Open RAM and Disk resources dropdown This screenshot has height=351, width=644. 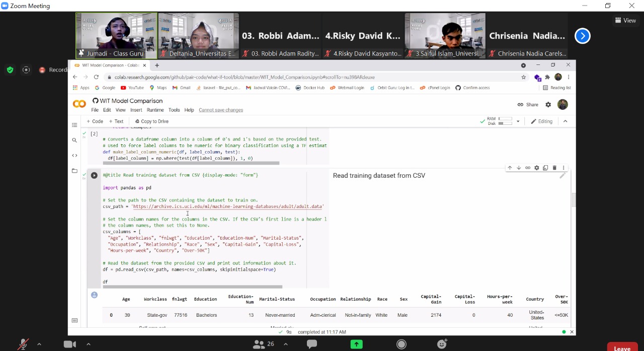coord(518,121)
